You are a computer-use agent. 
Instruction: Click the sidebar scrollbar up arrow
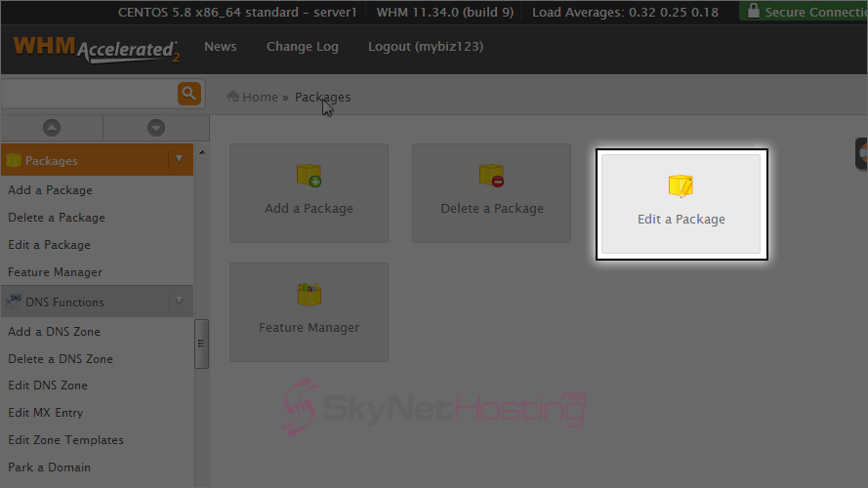click(202, 152)
